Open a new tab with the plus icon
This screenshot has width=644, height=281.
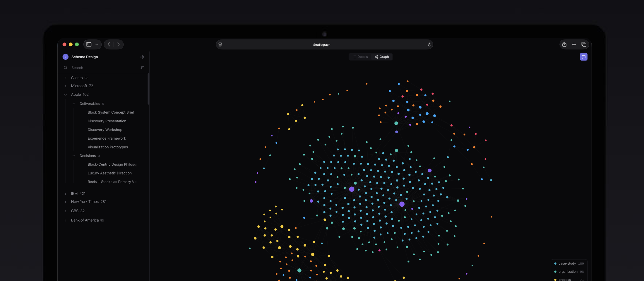574,44
